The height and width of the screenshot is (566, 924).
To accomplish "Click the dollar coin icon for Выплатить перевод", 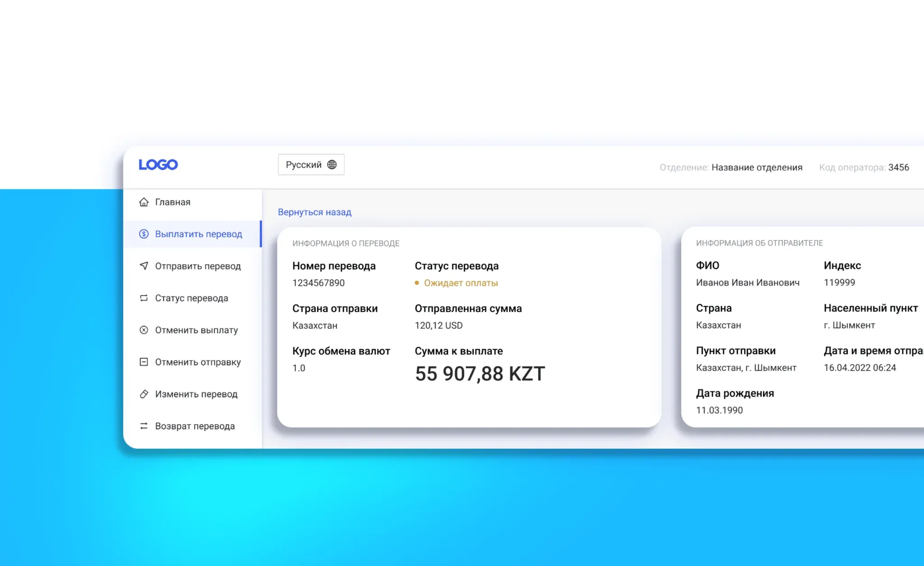I will pyautogui.click(x=143, y=234).
